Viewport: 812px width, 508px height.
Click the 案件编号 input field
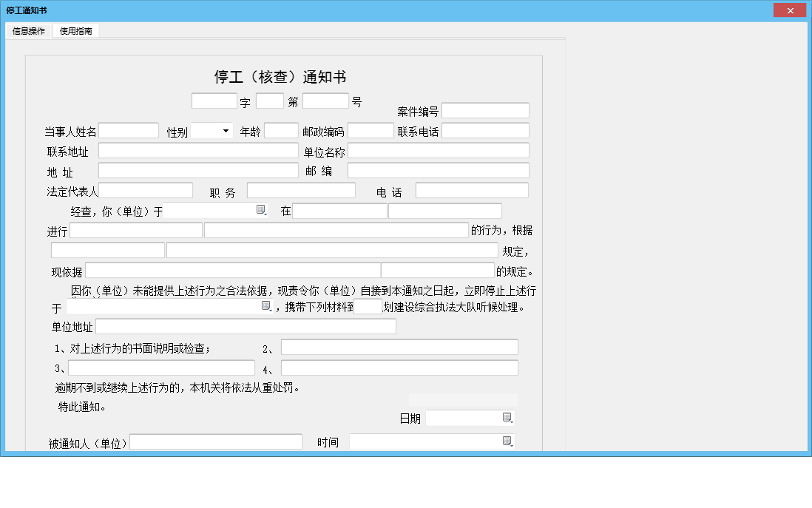(x=486, y=109)
